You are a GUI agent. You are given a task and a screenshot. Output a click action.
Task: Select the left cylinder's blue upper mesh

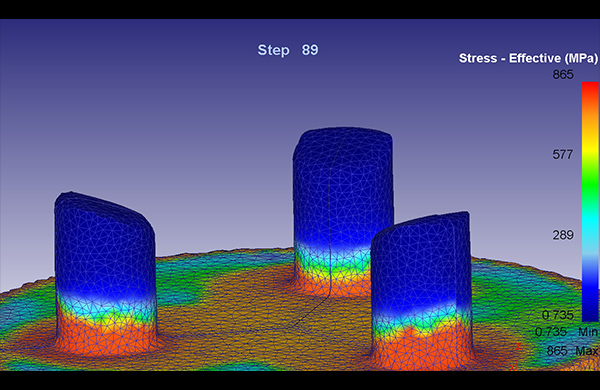coord(105,249)
